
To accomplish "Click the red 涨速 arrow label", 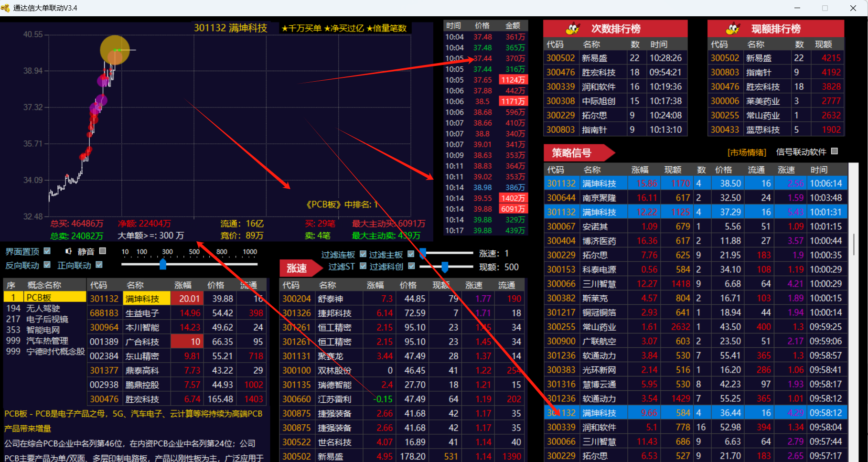I will (299, 268).
